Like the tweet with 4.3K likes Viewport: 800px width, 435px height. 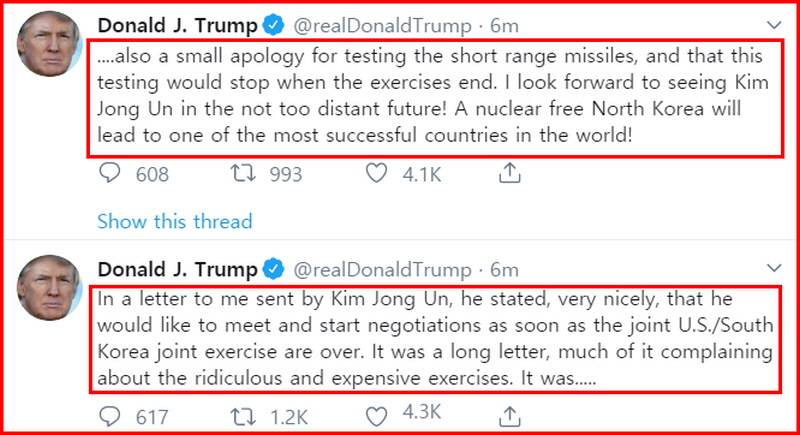pyautogui.click(x=377, y=417)
